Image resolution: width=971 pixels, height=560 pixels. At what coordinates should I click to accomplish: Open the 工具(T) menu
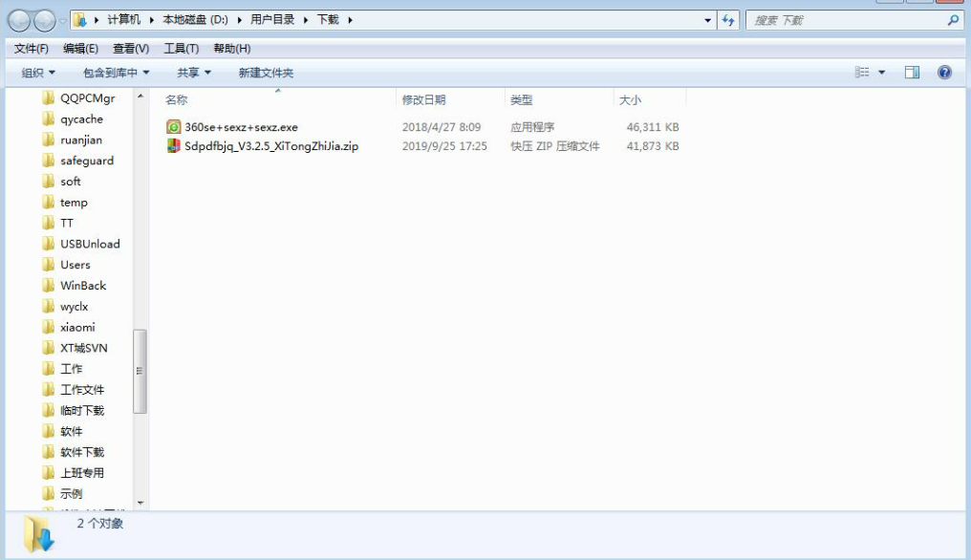pyautogui.click(x=181, y=49)
